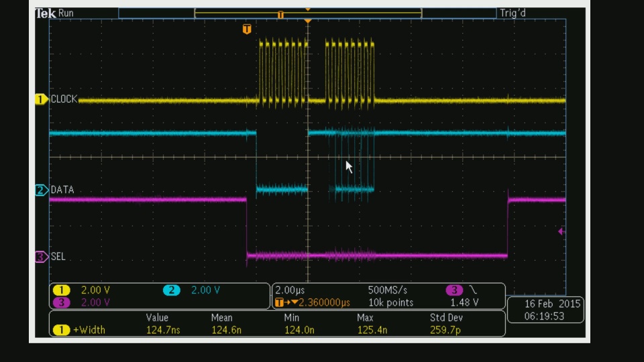The image size is (644, 362).
Task: Click the Run acquisition status label
Action: click(66, 13)
